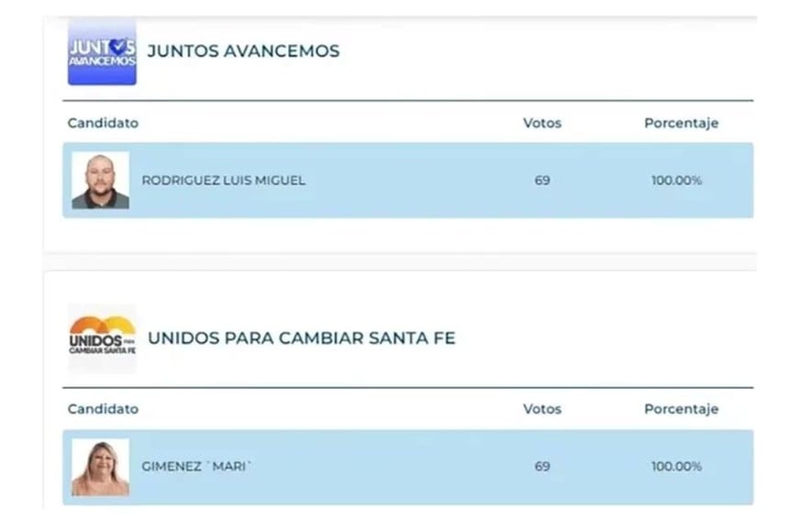Click the Porcentaje header in the top table
This screenshot has width=798, height=532.
(x=681, y=123)
